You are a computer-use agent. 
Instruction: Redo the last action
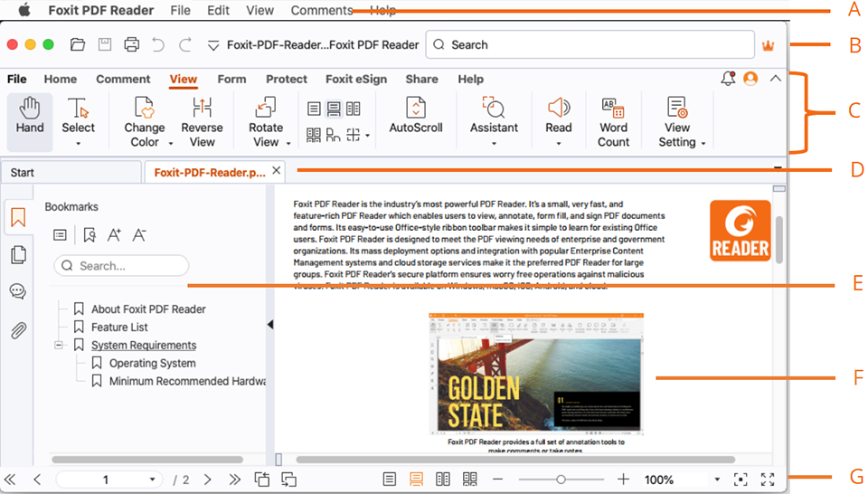click(184, 45)
